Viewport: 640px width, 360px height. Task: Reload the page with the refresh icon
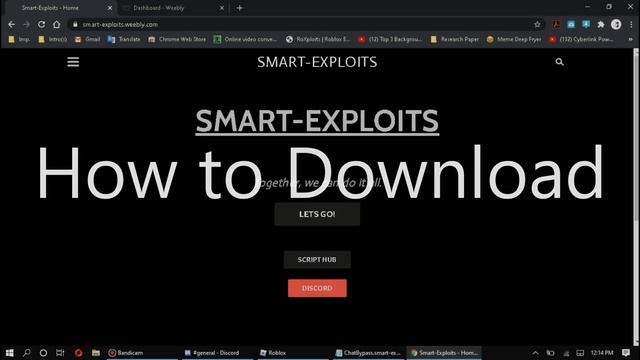[41, 24]
